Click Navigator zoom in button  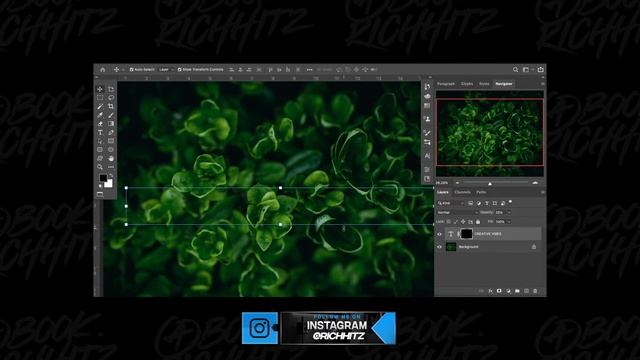[535, 183]
